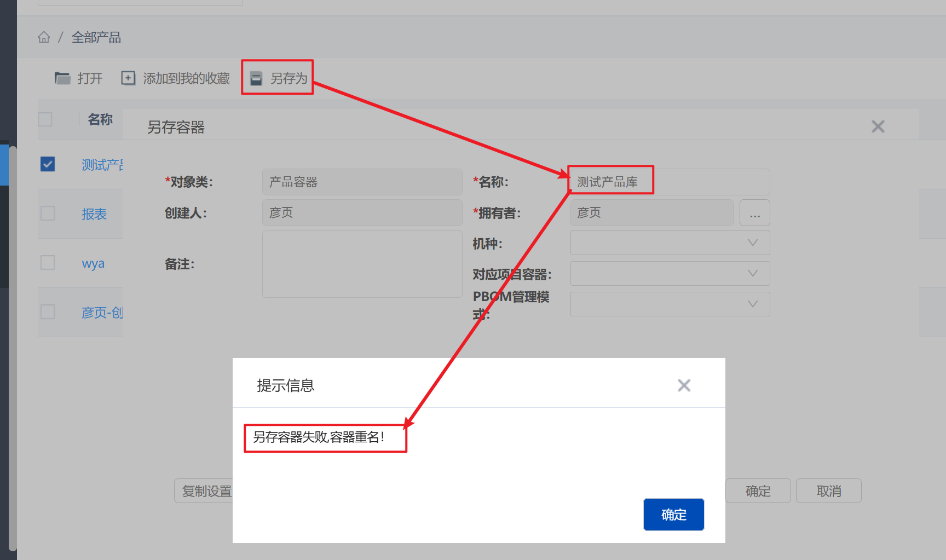Viewport: 946px width, 560px height.
Task: Open the 测试产 product link
Action: coord(102,165)
